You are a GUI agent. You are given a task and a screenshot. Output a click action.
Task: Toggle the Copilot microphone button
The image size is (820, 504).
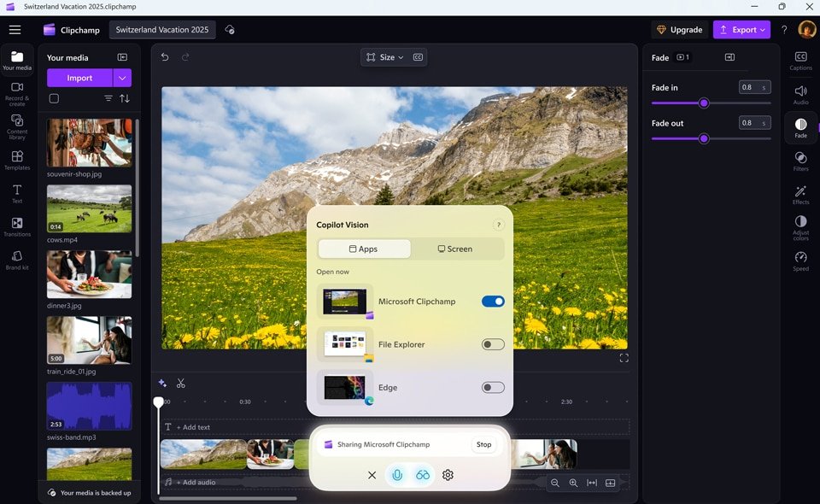click(x=397, y=475)
